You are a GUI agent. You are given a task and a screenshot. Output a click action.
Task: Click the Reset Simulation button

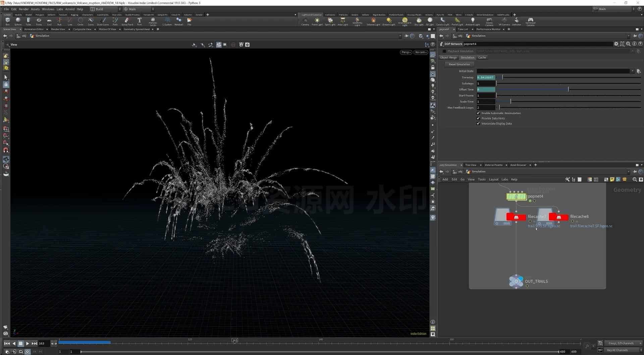[x=459, y=64]
